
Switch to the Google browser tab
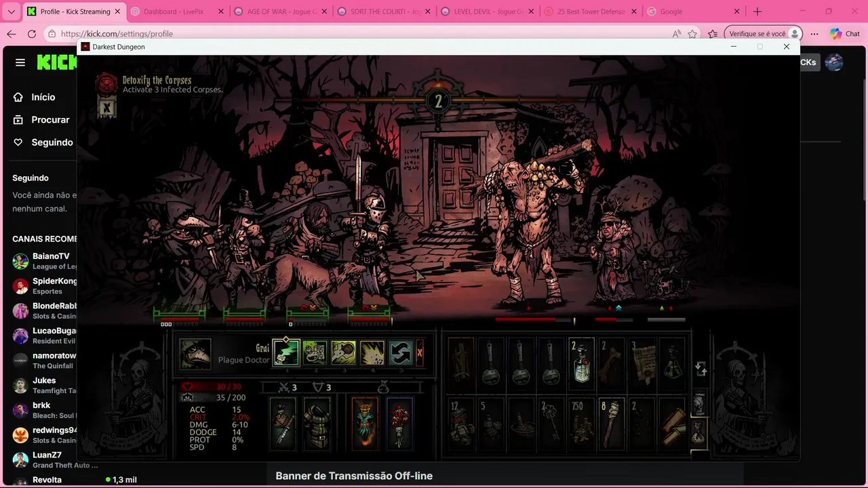[694, 12]
